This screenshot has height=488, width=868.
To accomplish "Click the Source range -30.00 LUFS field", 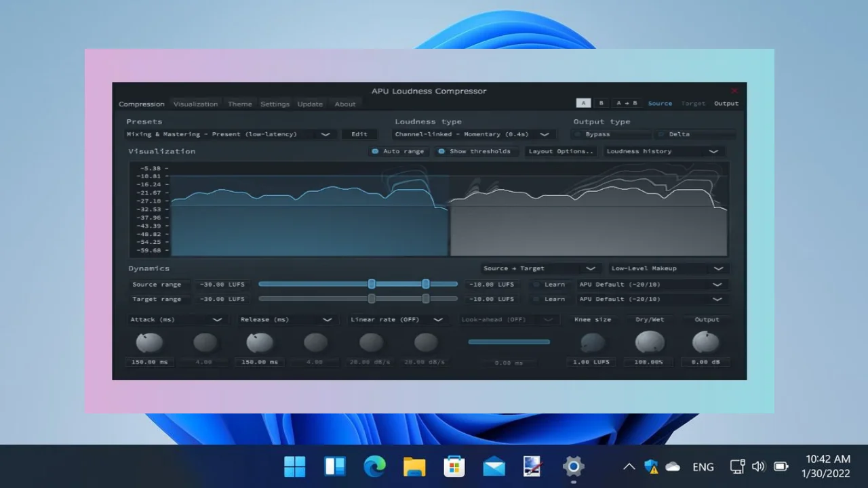I will (221, 285).
